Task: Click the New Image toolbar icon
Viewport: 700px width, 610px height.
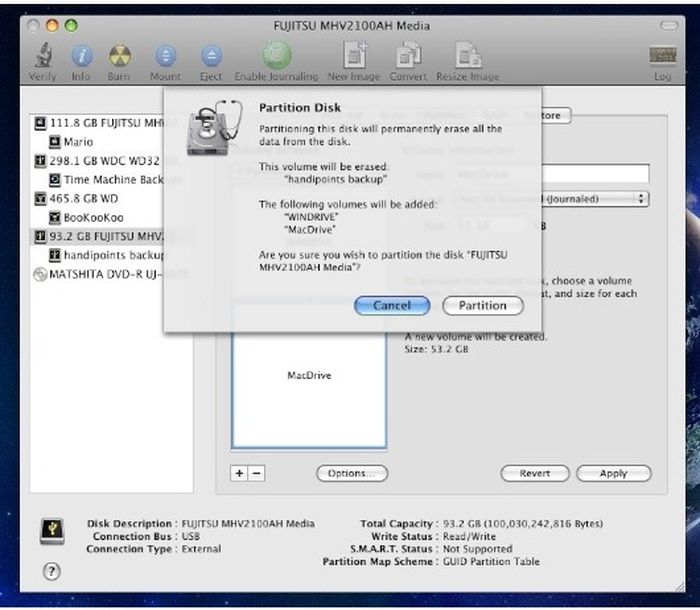Action: [x=355, y=55]
